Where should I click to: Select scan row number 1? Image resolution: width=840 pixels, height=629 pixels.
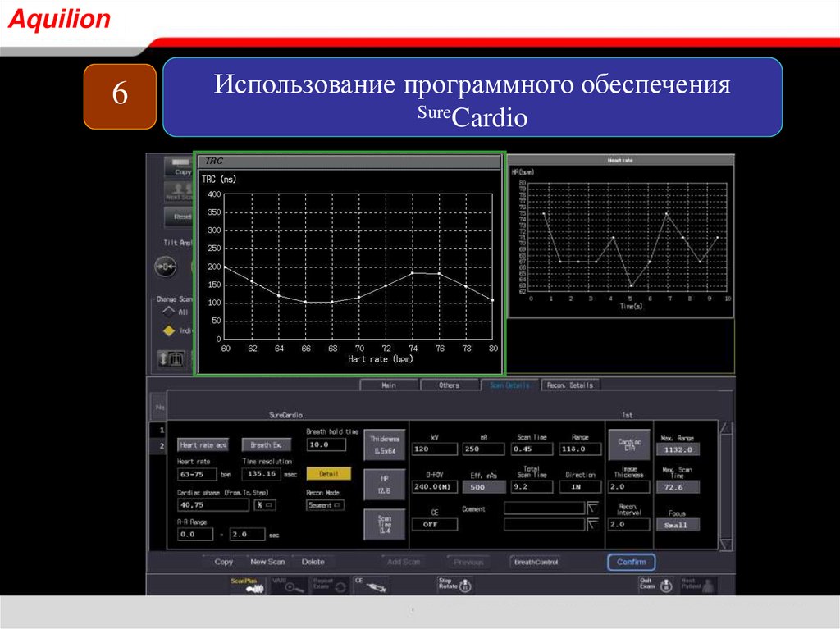(x=159, y=430)
